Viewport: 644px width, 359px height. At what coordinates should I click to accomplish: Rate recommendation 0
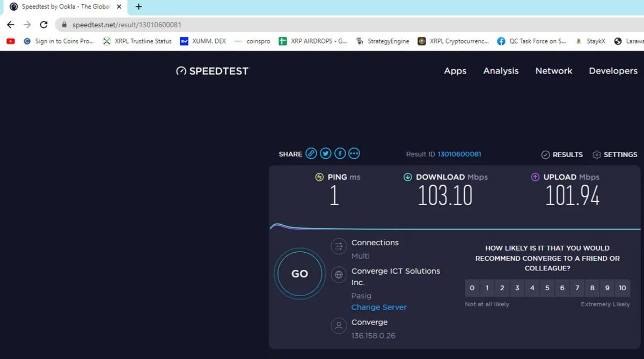coord(472,288)
